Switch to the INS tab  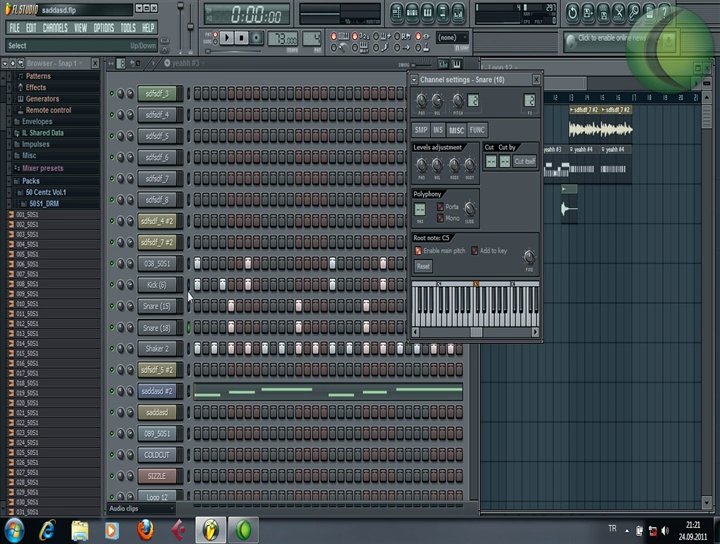tap(438, 130)
